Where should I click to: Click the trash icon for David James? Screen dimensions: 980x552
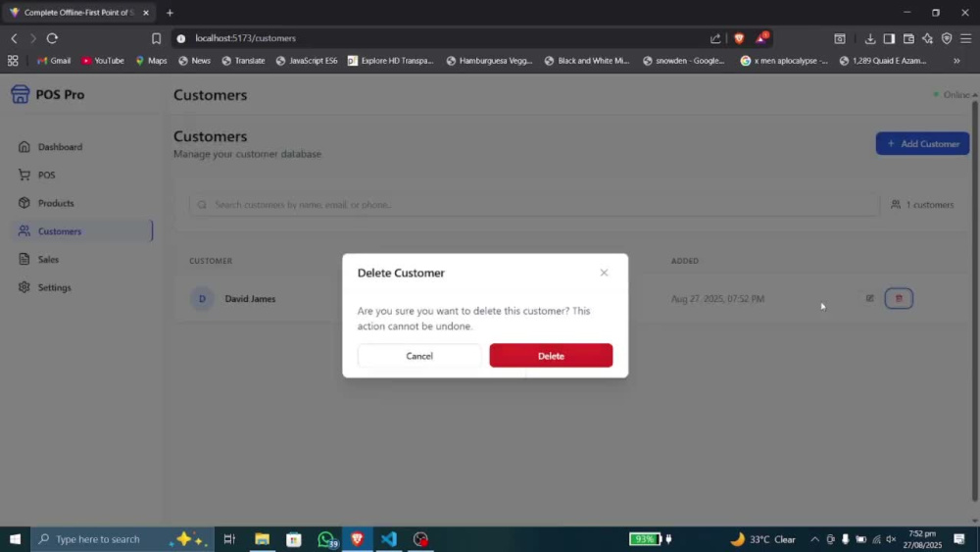pyautogui.click(x=899, y=298)
